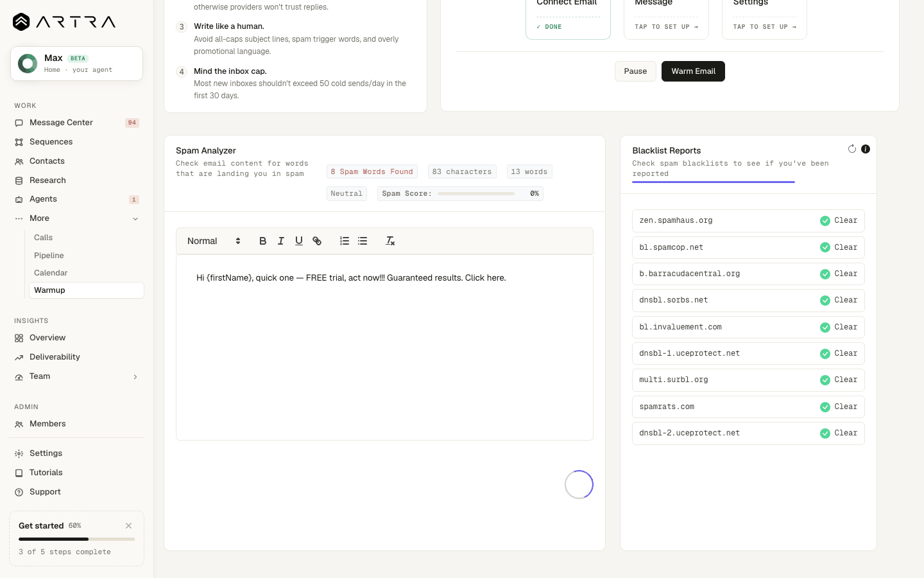
Task: Open Message Center from sidebar
Action: (76, 123)
